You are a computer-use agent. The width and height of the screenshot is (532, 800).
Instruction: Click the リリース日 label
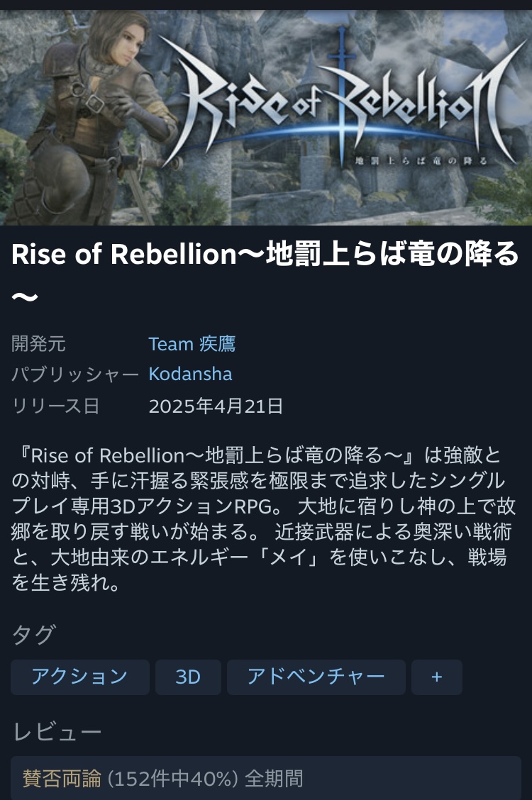pyautogui.click(x=56, y=406)
